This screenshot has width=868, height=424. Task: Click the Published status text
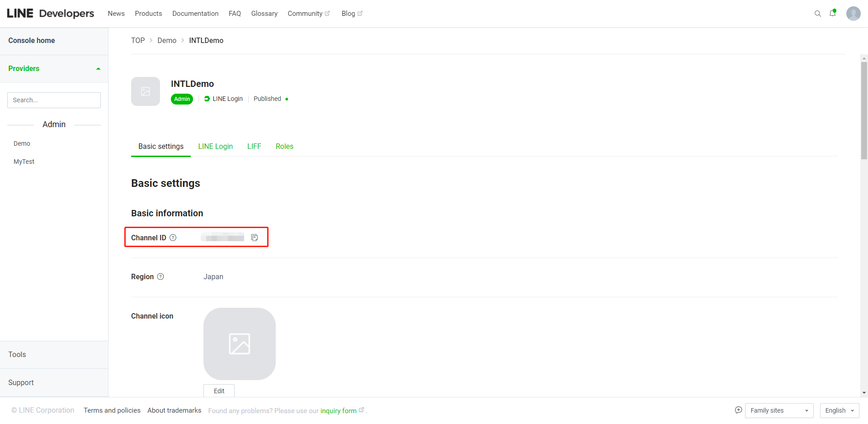[267, 99]
